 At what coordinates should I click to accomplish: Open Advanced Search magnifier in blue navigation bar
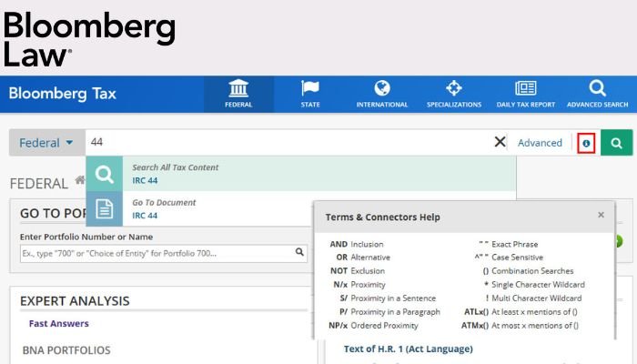(x=598, y=88)
